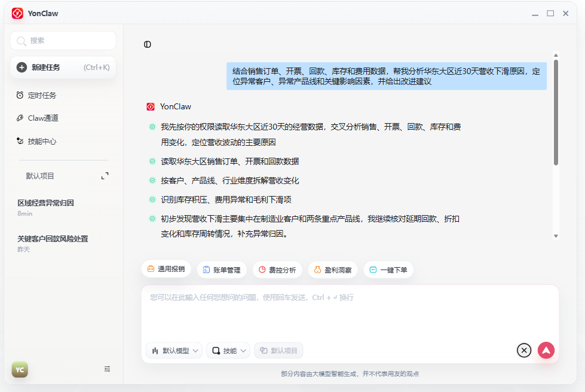Click the YonClaw avatar icon in chat
Viewport: 585px width, 392px height.
(151, 107)
